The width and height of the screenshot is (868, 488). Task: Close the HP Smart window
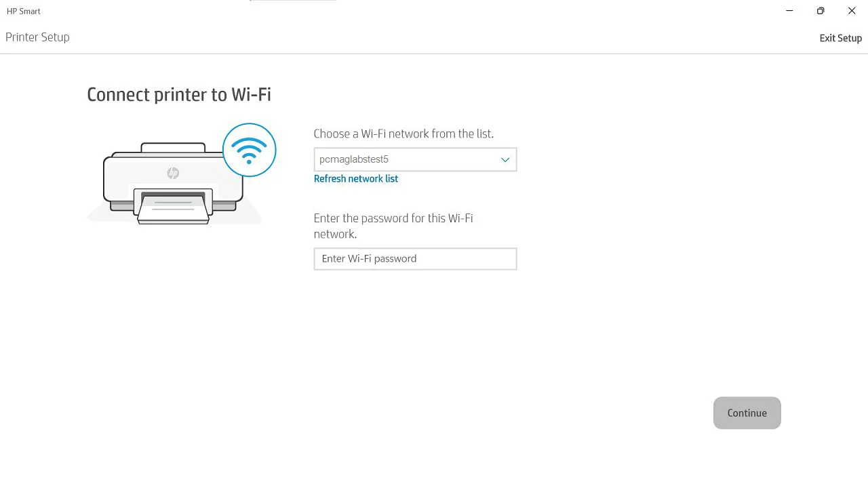tap(852, 11)
